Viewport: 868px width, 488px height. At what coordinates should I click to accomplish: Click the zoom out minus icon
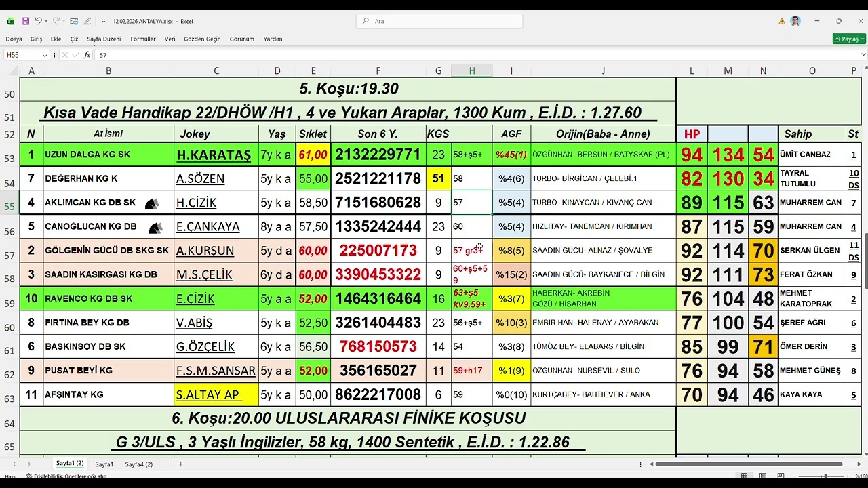[x=794, y=476]
